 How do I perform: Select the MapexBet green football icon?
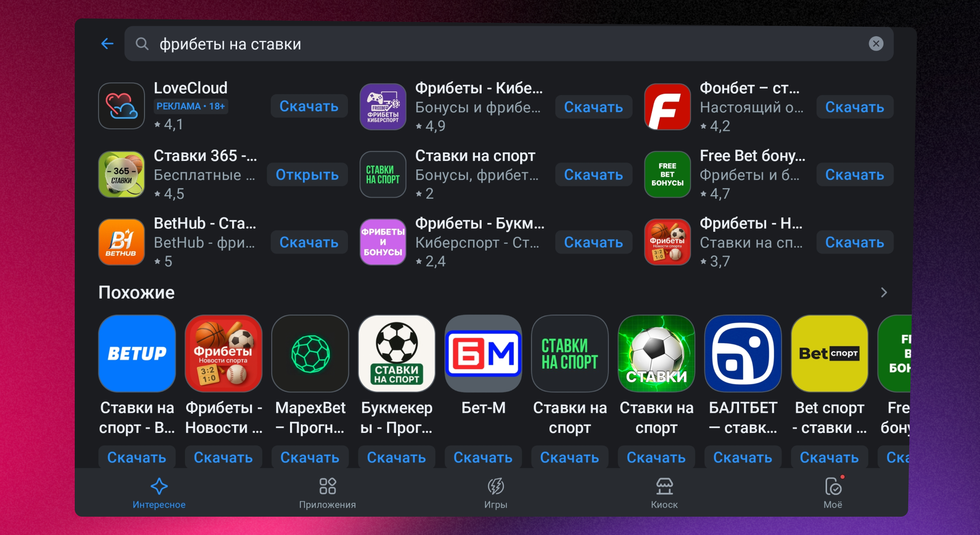pyautogui.click(x=310, y=354)
